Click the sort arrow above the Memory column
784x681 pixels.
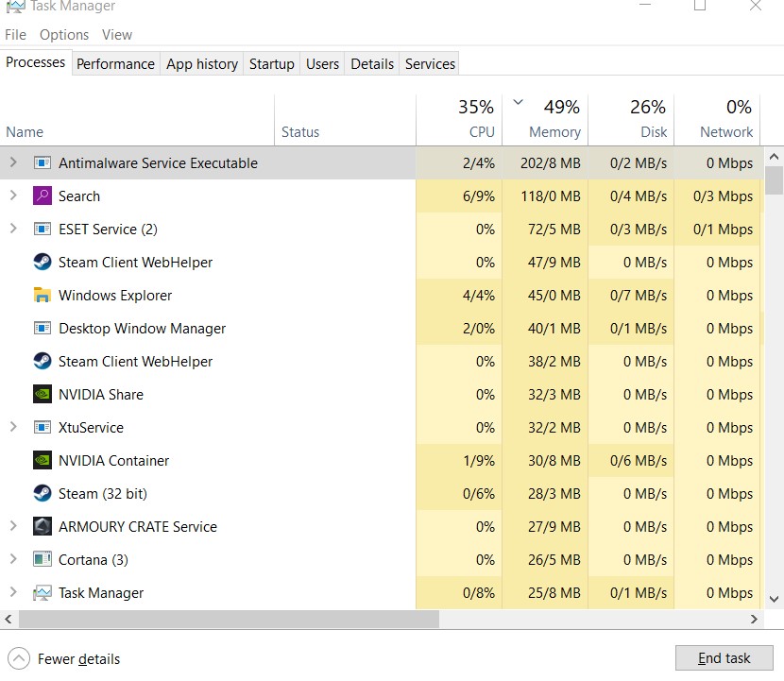(518, 102)
